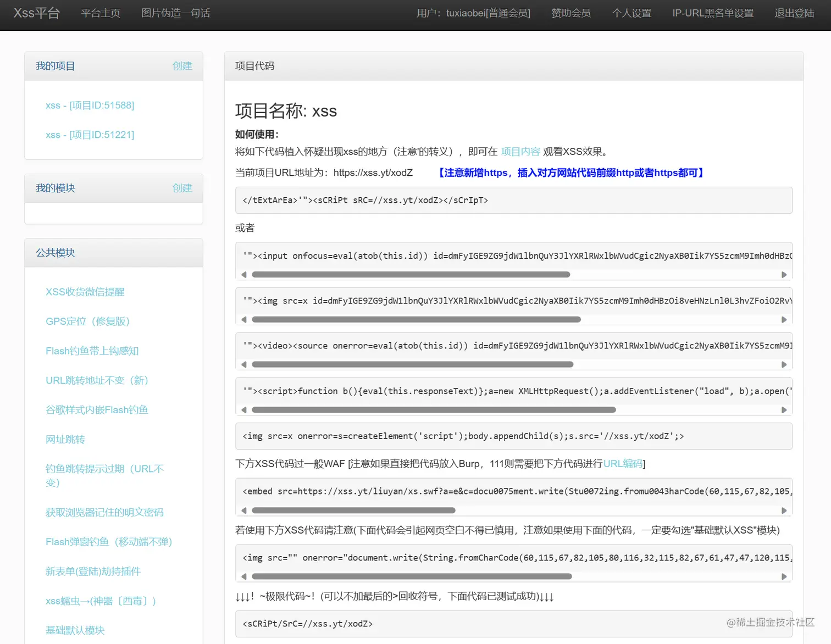This screenshot has height=644, width=831.
Task: Click right scroll arrow of input onfocus code
Action: (x=784, y=275)
